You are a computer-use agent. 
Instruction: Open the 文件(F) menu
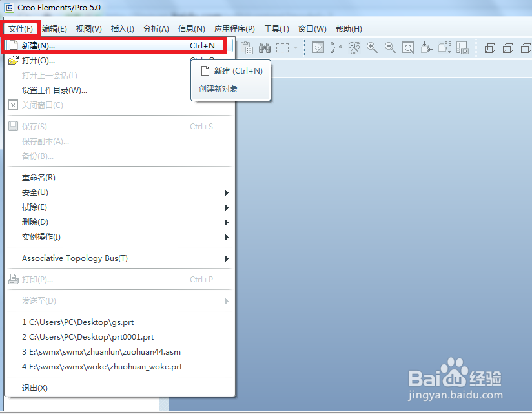21,29
